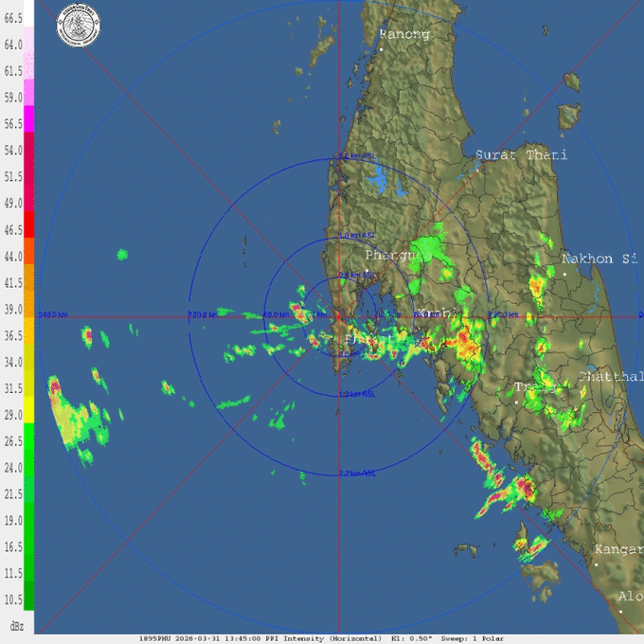Screen dimensions: 644x644
Task: Click the Alor city marker dot
Action: [620, 611]
